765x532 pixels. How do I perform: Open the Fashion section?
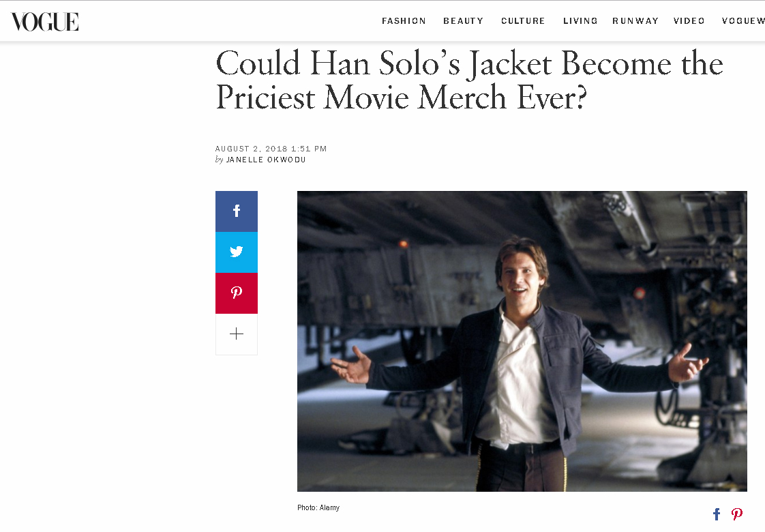pyautogui.click(x=404, y=21)
